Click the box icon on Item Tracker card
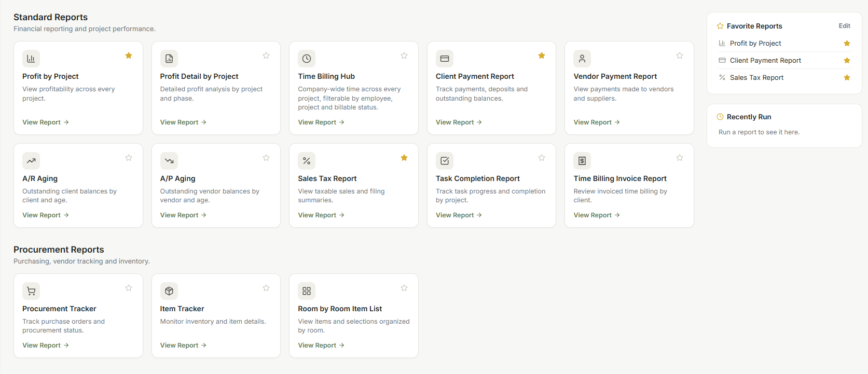Image resolution: width=868 pixels, height=374 pixels. 169,291
